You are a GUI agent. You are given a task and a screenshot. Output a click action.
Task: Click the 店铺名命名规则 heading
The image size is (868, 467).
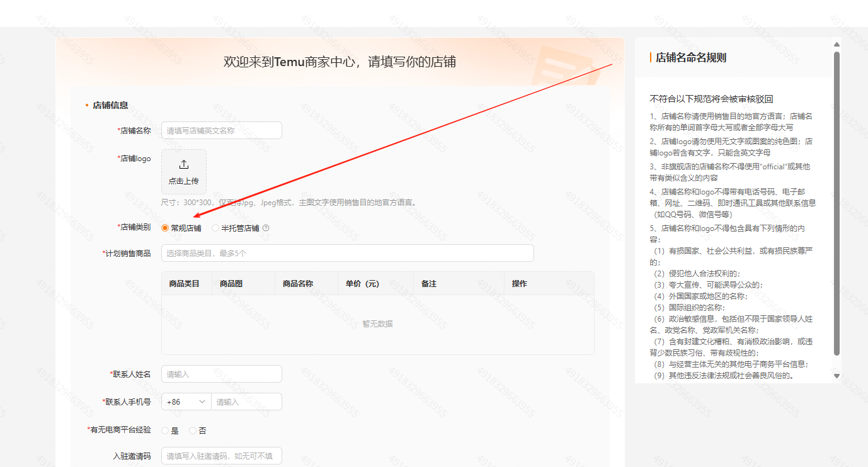[691, 57]
